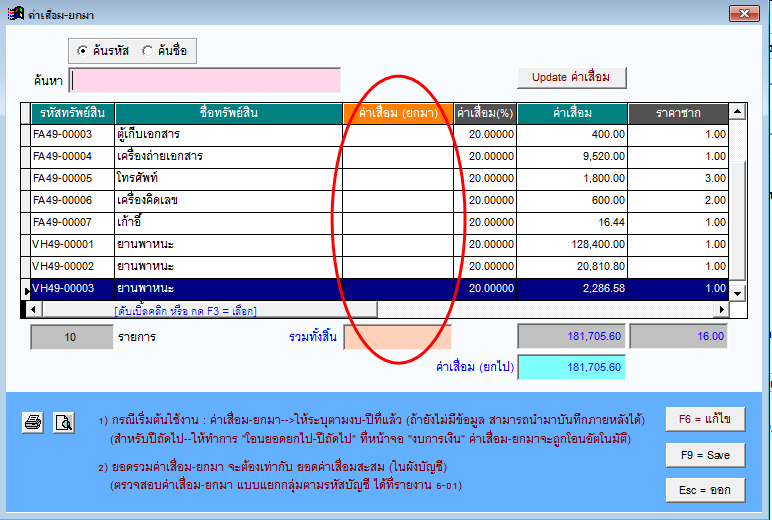
Task: Click ค่าเสื่อม (ยกมา) orange column header
Action: pos(398,113)
